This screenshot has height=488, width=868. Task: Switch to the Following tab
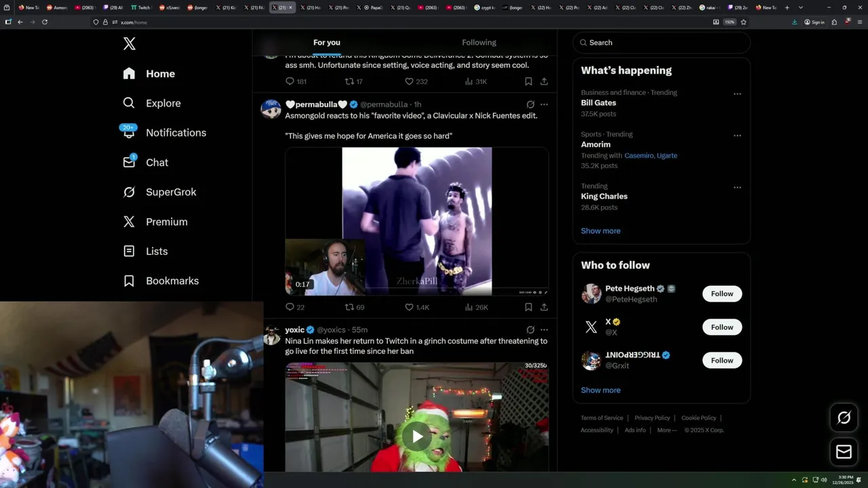tap(479, 43)
